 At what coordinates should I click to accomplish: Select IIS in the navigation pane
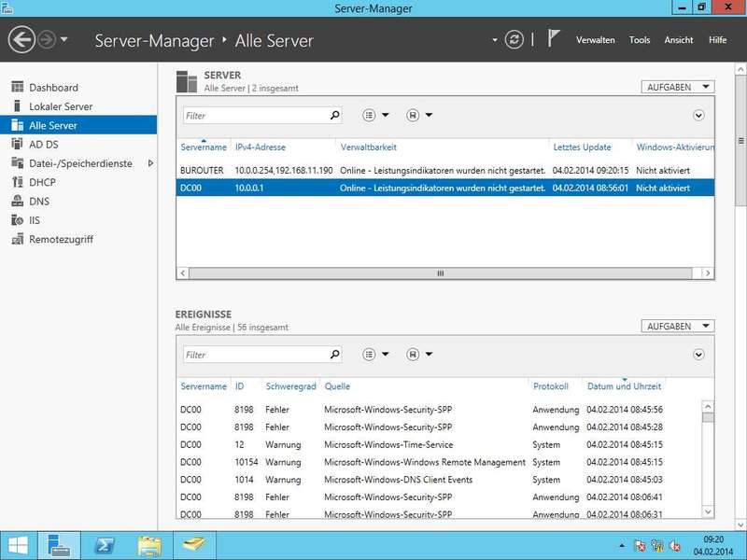[35, 220]
